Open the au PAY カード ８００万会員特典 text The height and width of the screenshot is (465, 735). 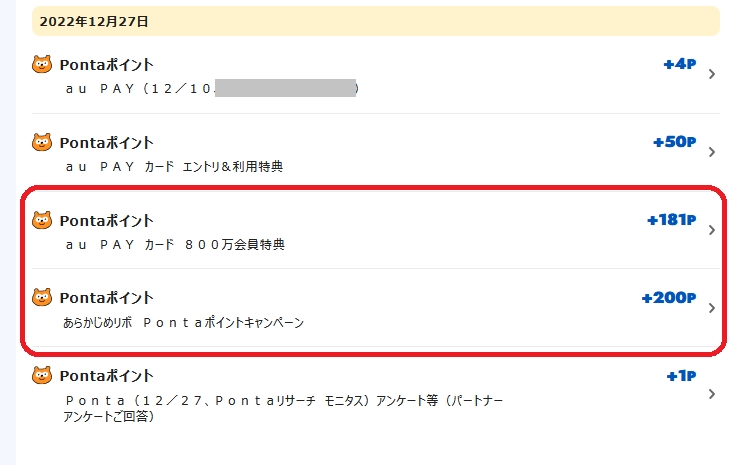coord(175,244)
